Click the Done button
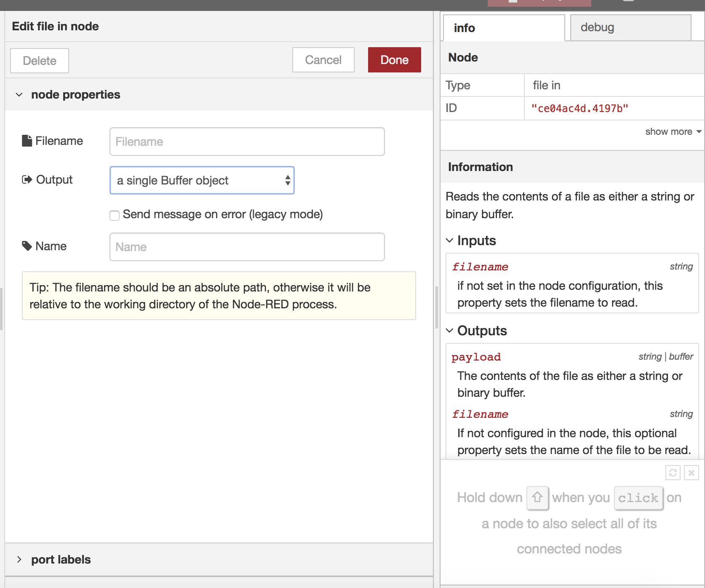The width and height of the screenshot is (705, 588). pos(394,60)
